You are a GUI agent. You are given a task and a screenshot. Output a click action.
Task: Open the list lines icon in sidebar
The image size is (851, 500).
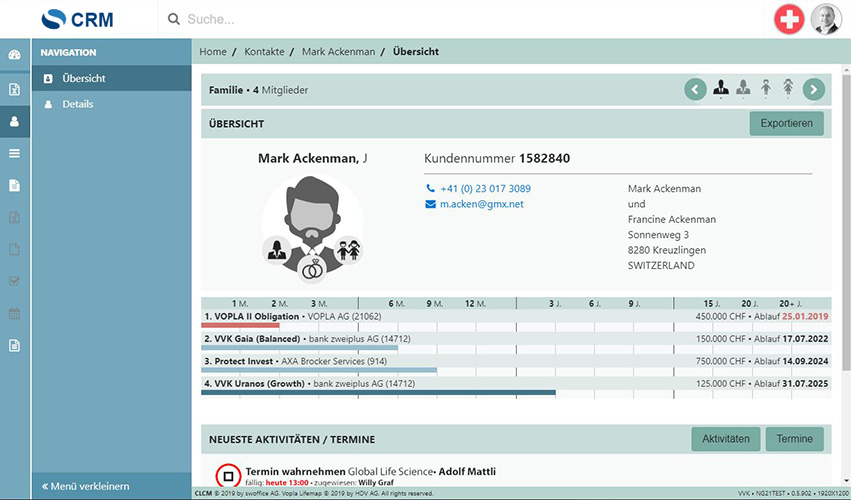pos(15,154)
